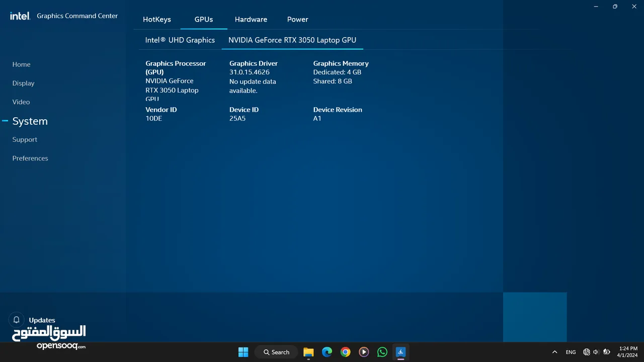Open the Video section

[x=21, y=102]
